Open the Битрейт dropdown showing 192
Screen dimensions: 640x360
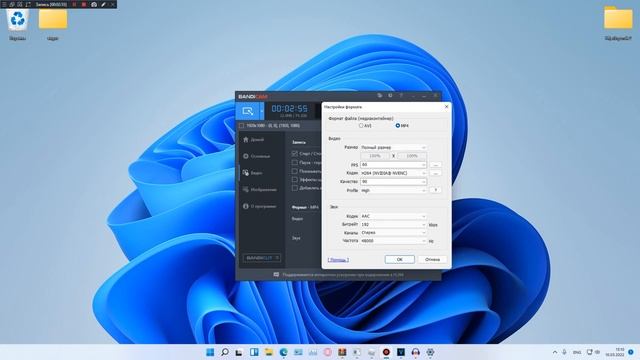point(393,224)
